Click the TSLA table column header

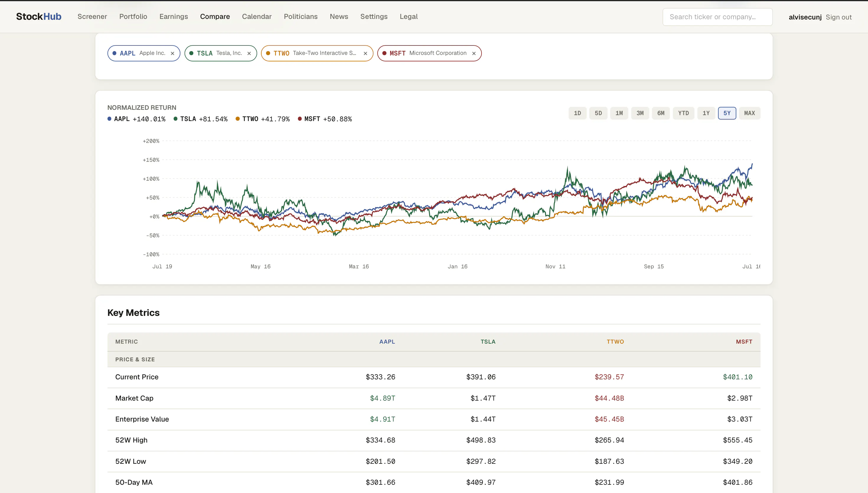tap(488, 342)
